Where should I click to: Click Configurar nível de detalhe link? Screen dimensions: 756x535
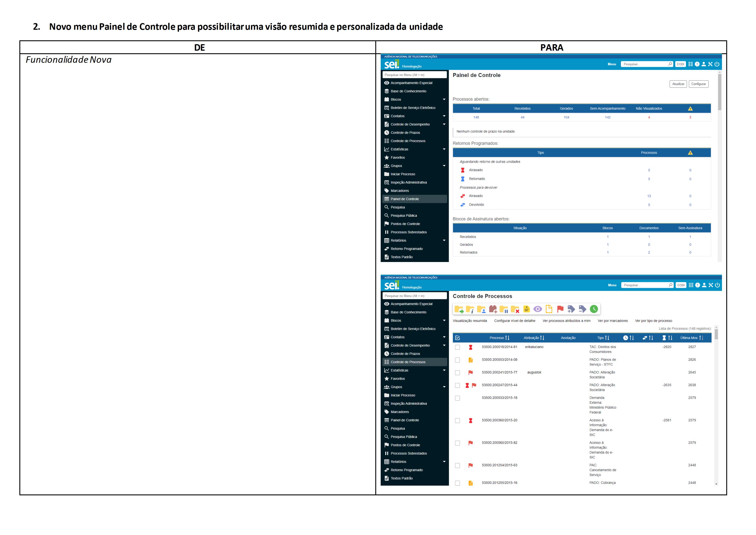[x=515, y=321]
